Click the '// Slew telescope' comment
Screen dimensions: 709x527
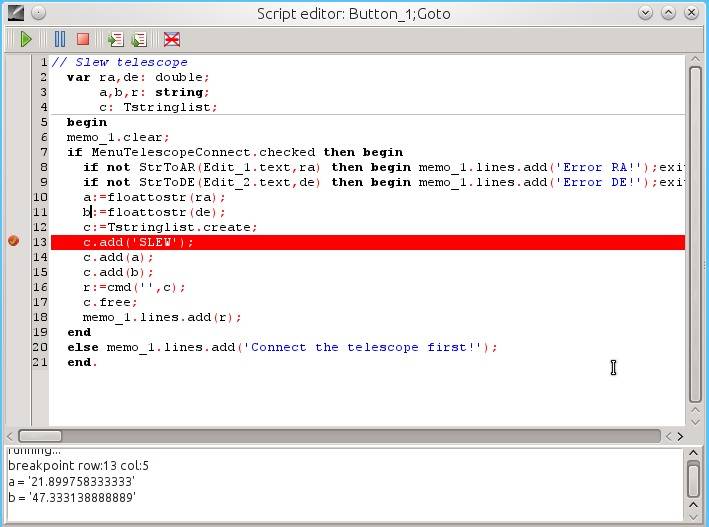click(x=119, y=62)
